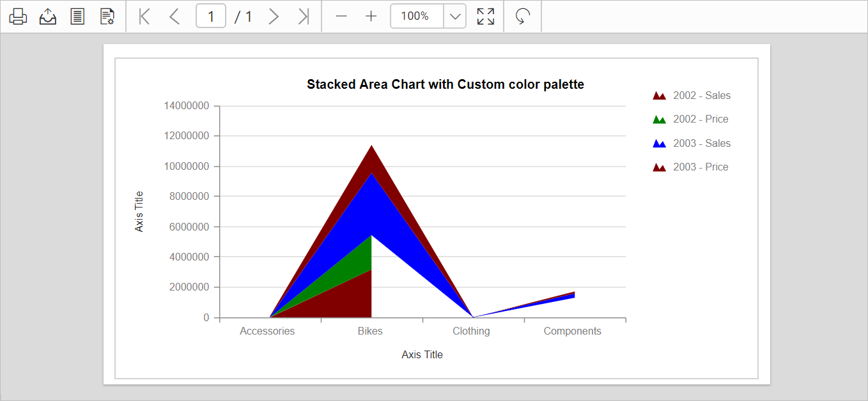Click the next page arrow
Screen dimensions: 868x401
coord(274,16)
